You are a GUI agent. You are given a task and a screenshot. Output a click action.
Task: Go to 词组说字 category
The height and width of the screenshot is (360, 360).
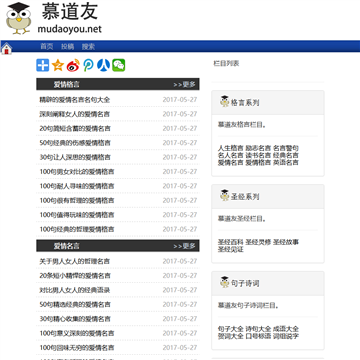tap(286, 336)
